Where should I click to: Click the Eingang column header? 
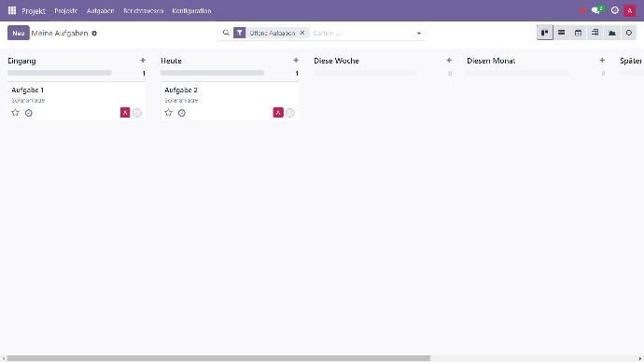[21, 61]
